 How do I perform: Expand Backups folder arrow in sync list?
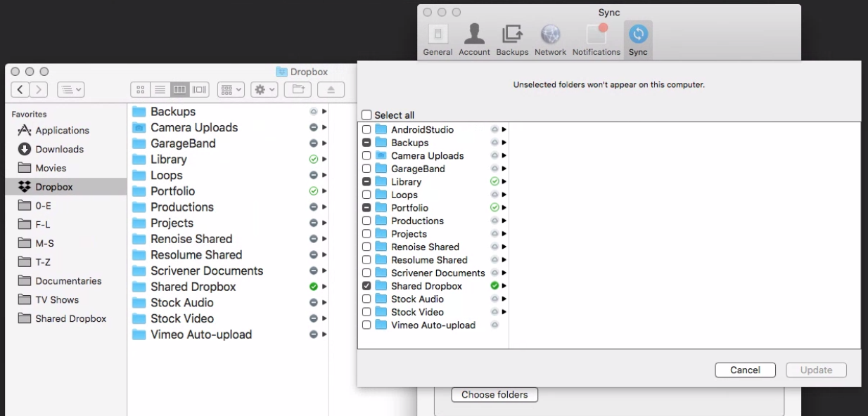point(504,143)
